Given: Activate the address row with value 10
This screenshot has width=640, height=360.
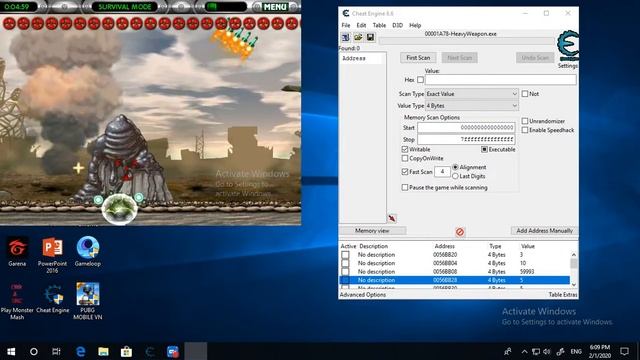Looking at the screenshot, I should coord(345,263).
